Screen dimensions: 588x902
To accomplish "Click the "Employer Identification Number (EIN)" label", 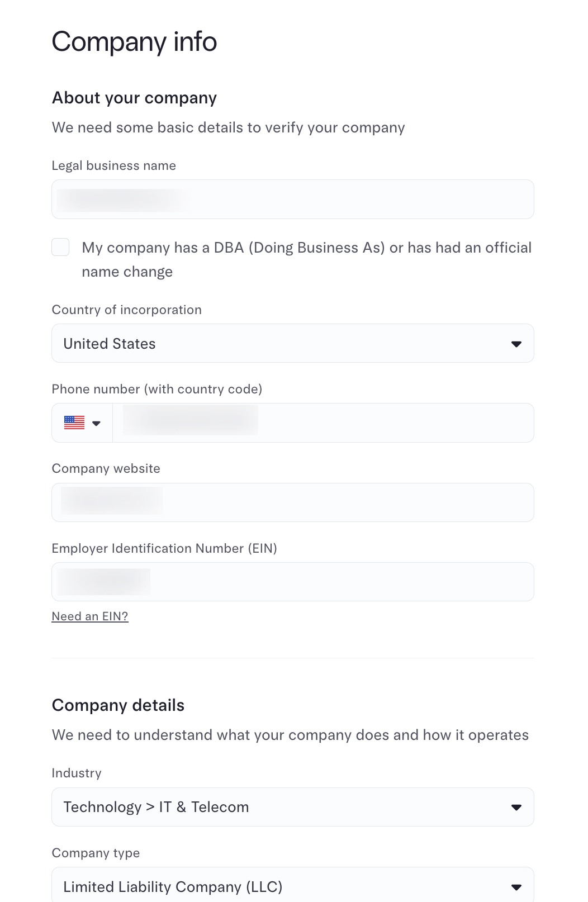I will 164,548.
